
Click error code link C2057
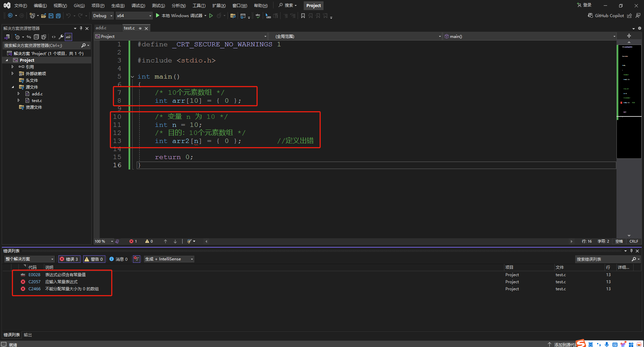tap(34, 282)
